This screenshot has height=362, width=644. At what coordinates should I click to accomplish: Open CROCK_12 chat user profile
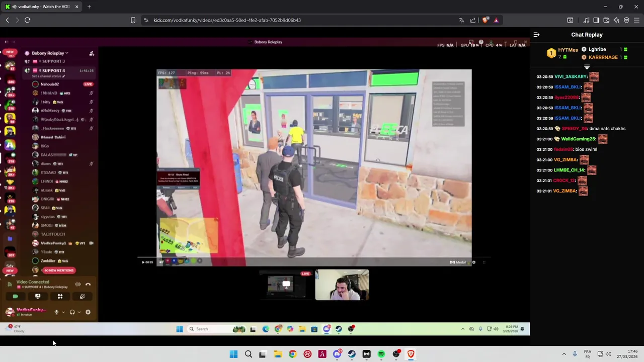[x=565, y=180]
